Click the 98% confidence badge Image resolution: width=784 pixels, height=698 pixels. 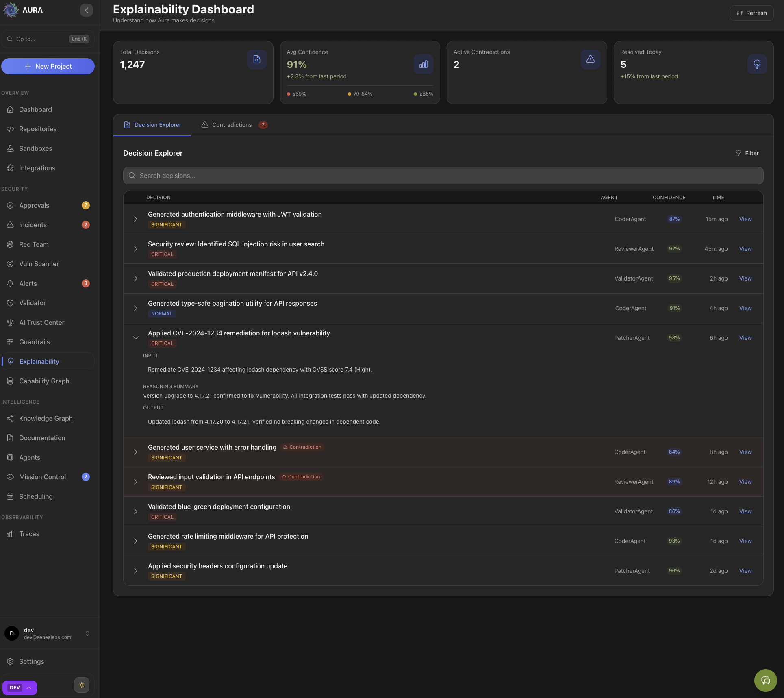674,338
